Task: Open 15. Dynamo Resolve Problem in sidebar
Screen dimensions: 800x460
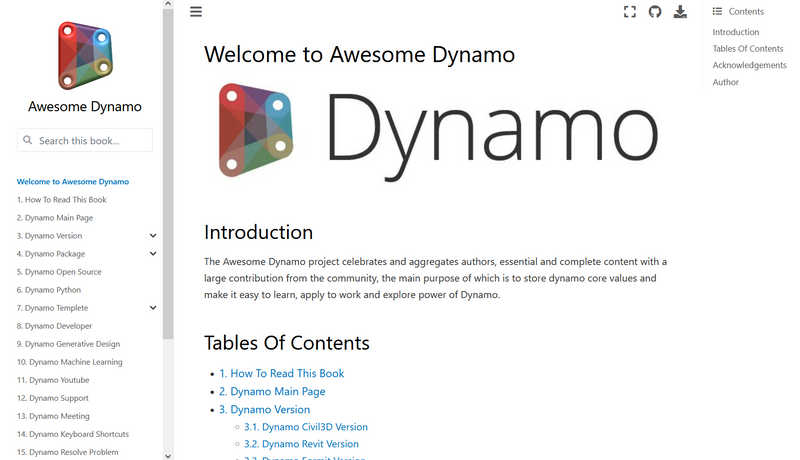Action: [67, 452]
